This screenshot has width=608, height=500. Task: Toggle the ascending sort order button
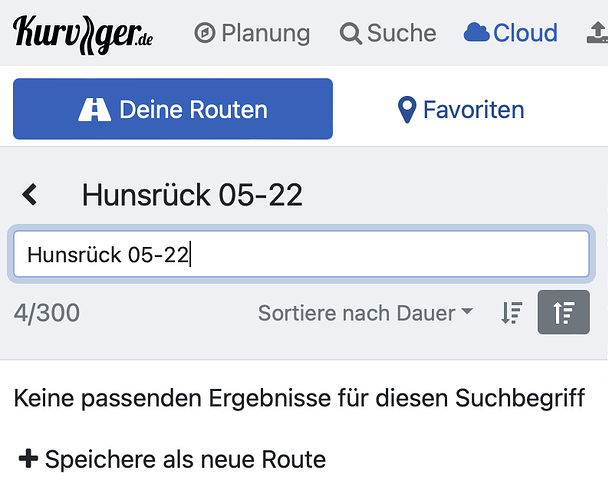(563, 312)
